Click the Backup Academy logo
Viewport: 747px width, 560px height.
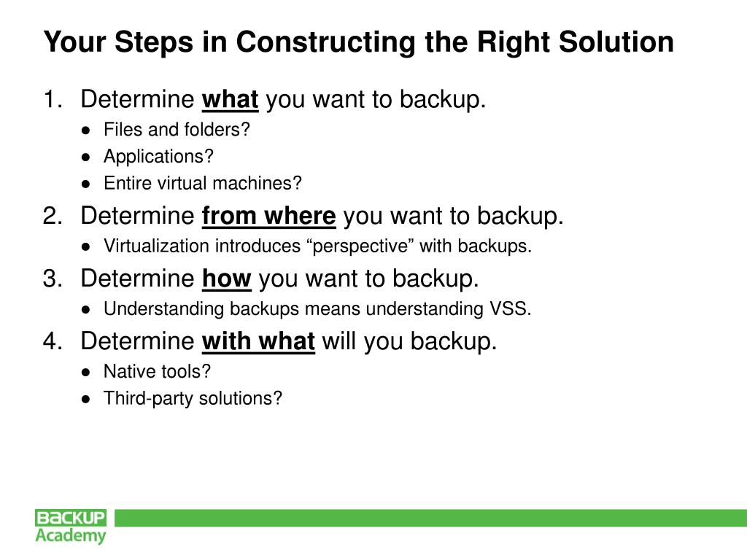point(71,526)
